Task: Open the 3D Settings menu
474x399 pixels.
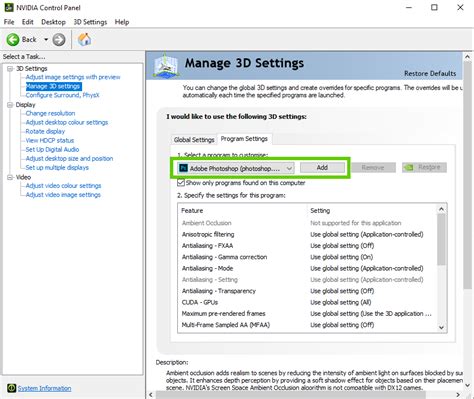Action: click(90, 22)
